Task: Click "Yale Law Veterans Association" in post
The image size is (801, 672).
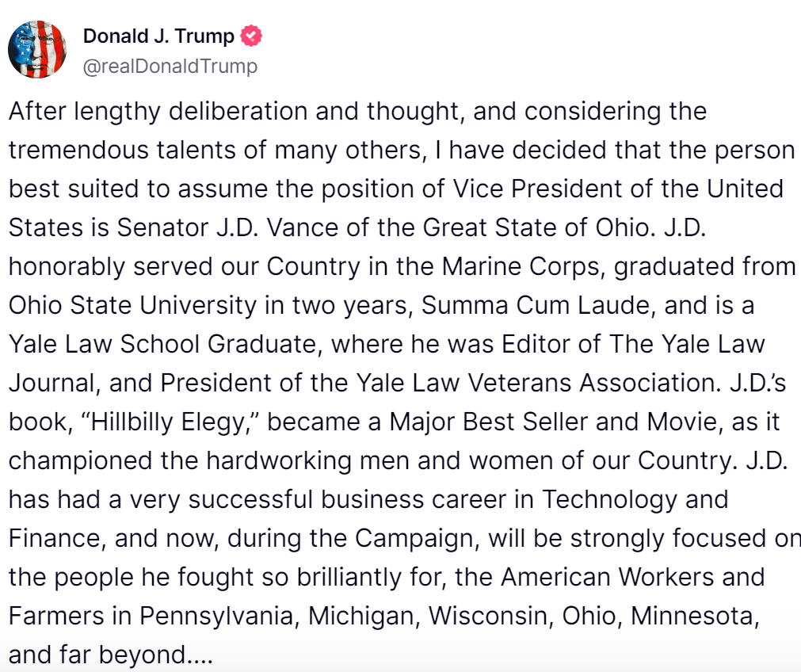Action: pos(535,383)
